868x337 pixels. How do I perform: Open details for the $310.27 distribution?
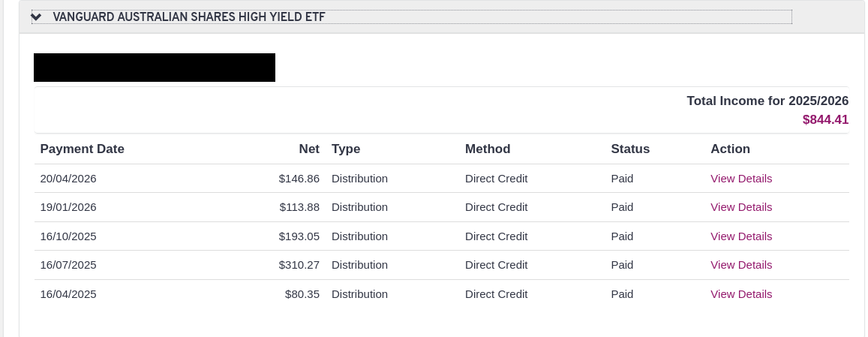(x=740, y=265)
